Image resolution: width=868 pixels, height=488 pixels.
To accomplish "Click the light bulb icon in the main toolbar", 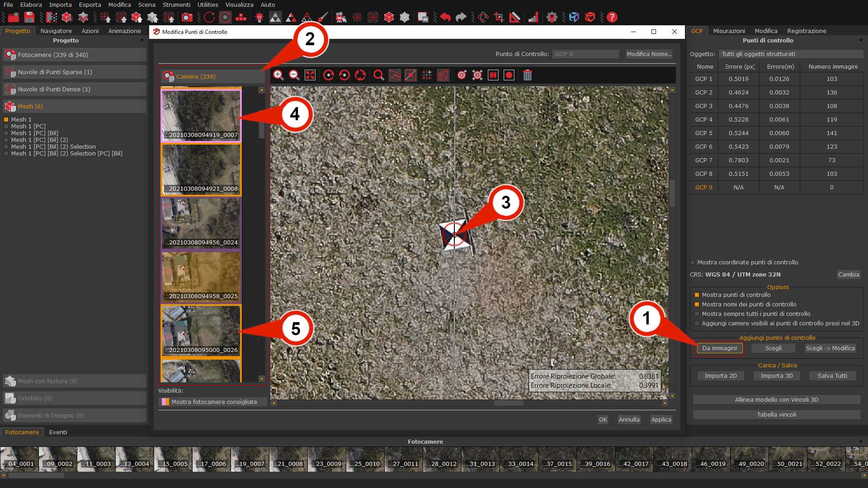I will pos(259,17).
